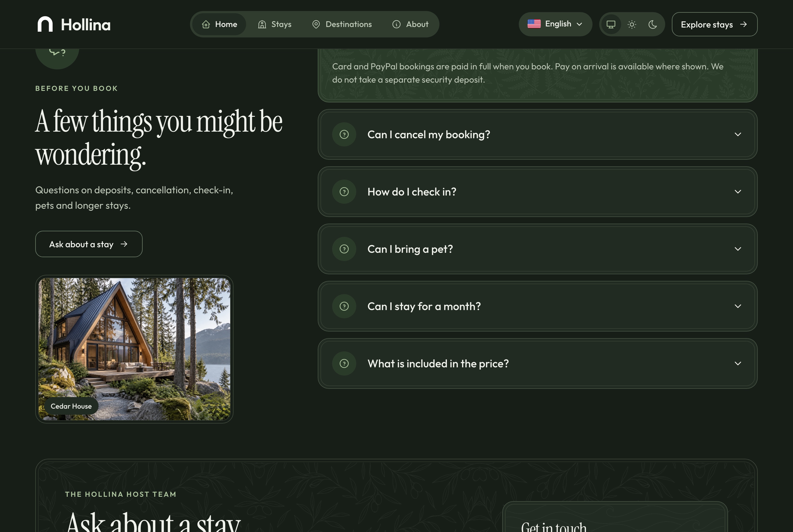Click the 'BEFORE YOU BOOK' label
Viewport: 793px width, 532px height.
point(77,88)
